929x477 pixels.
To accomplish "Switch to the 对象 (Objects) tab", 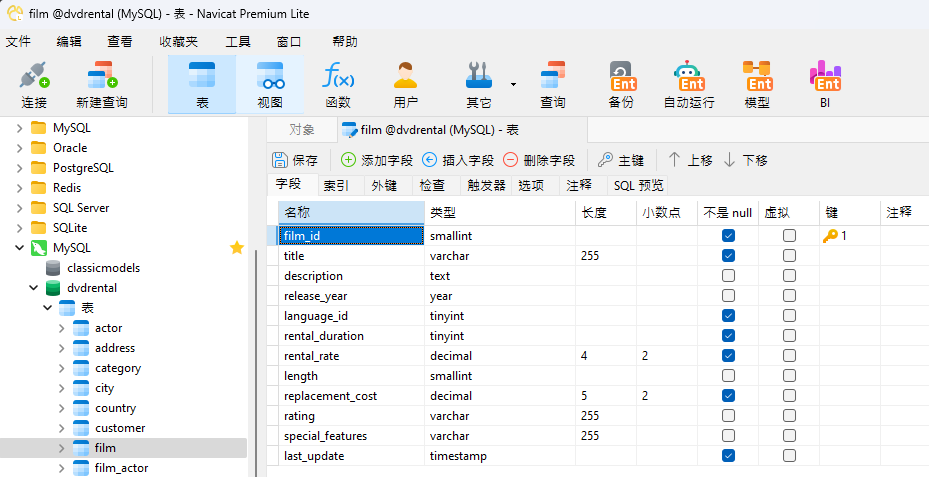I will (302, 130).
